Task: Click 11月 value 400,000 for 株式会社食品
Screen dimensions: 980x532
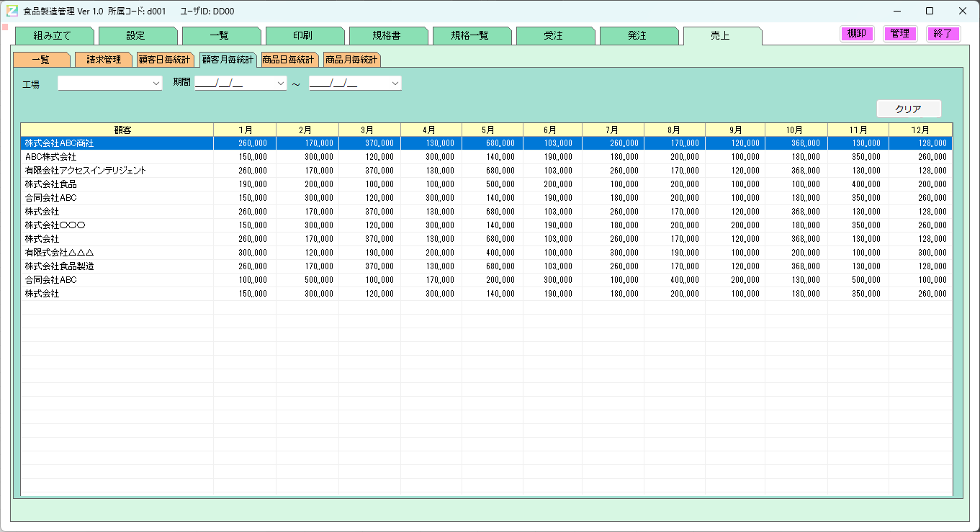Action: click(867, 185)
